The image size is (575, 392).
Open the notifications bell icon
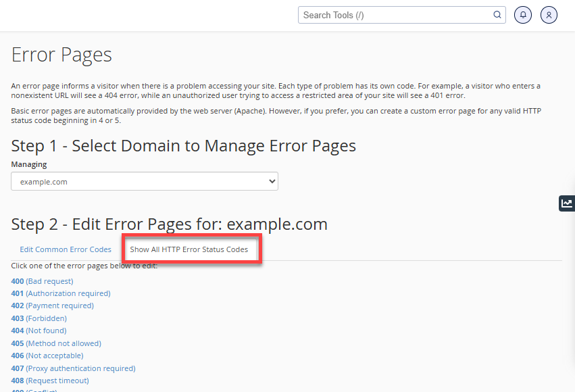522,15
